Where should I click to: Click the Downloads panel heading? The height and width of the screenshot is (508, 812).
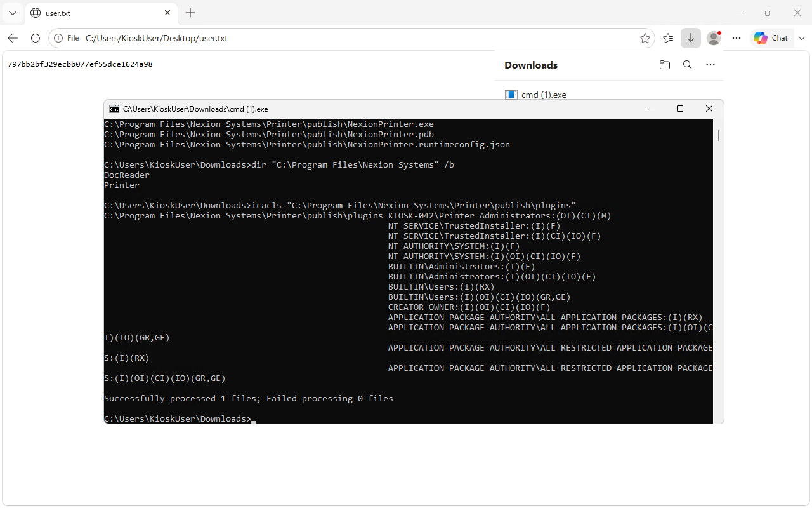tap(531, 65)
